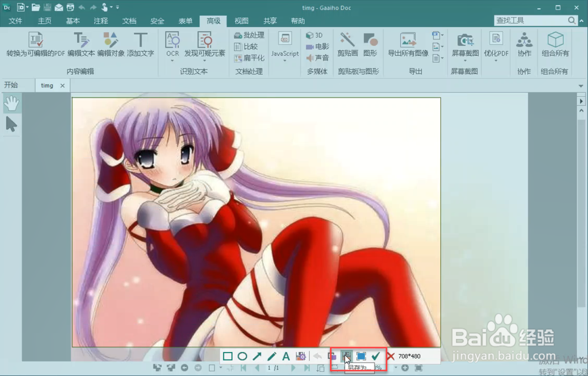Screen dimensions: 588x376
Task: Click 转换为可编辑的PDF icon
Action: [x=36, y=40]
